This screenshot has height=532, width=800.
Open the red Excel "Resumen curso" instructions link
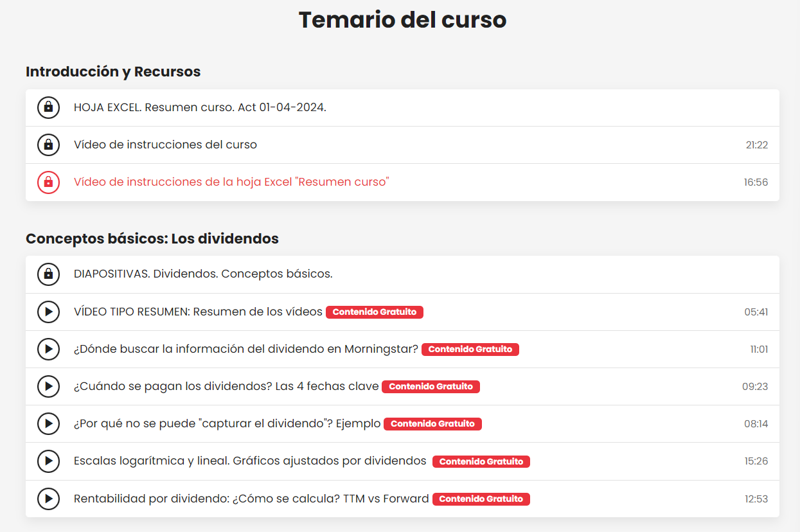pyautogui.click(x=231, y=182)
